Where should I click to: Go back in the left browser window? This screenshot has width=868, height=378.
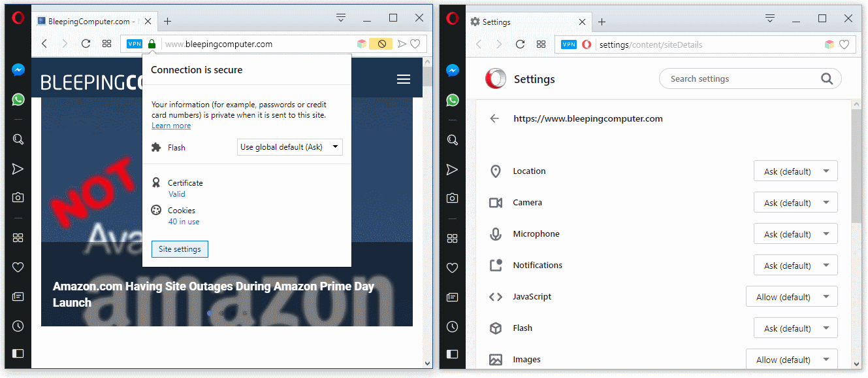tap(44, 44)
